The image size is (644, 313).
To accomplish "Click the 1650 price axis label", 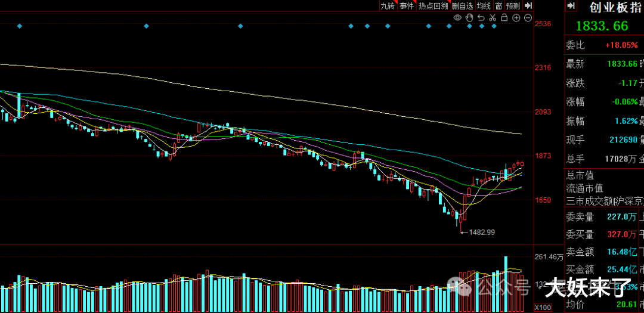I will click(543, 200).
